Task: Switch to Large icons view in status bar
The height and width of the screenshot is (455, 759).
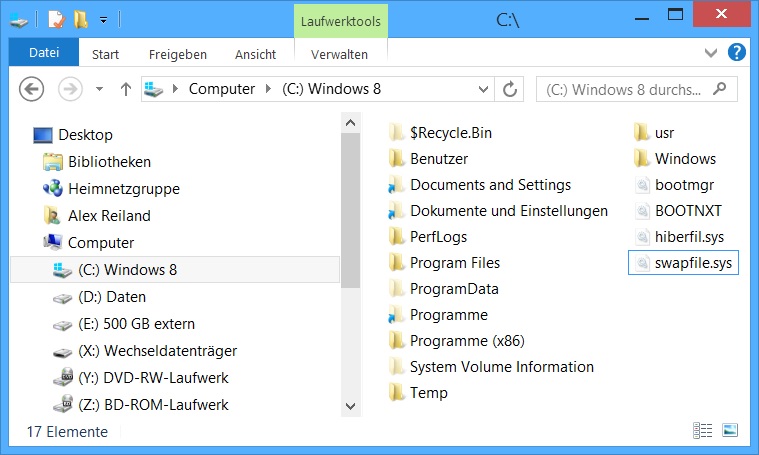Action: point(729,430)
